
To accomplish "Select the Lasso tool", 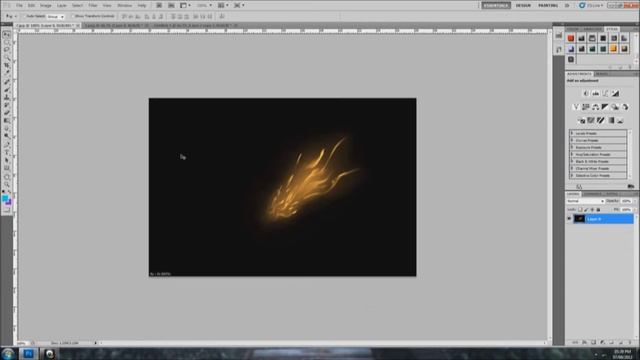I will pyautogui.click(x=7, y=50).
